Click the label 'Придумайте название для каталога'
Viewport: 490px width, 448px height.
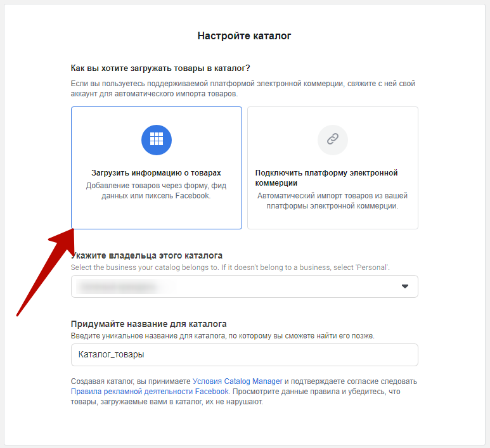(x=149, y=324)
